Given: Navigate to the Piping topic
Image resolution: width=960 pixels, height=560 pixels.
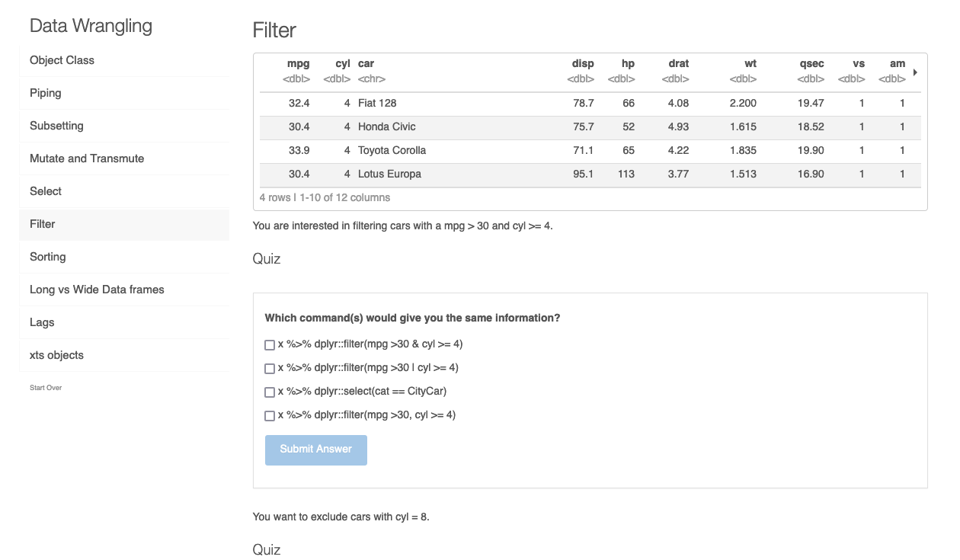Looking at the screenshot, I should [x=45, y=92].
